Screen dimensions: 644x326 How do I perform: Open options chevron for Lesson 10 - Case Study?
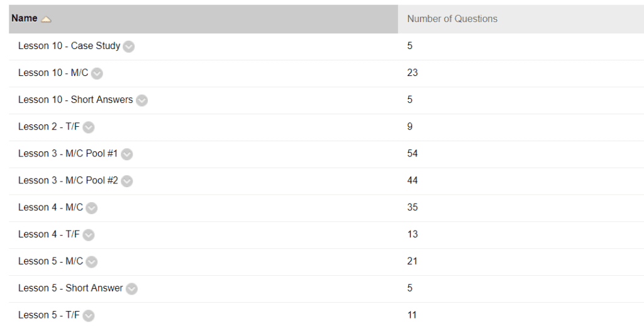pos(128,46)
